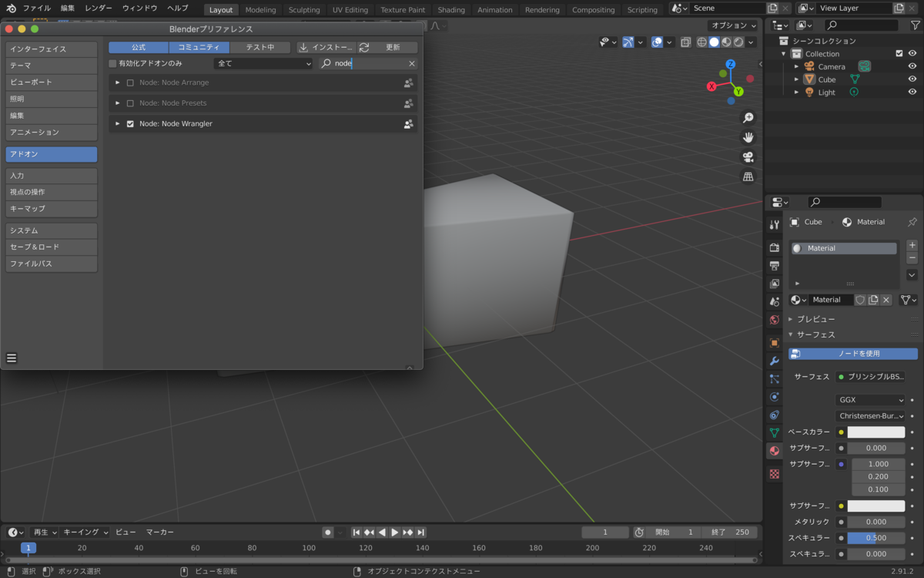Disable the Node: Node Wrangler addon checkbox
The height and width of the screenshot is (578, 924).
(130, 123)
